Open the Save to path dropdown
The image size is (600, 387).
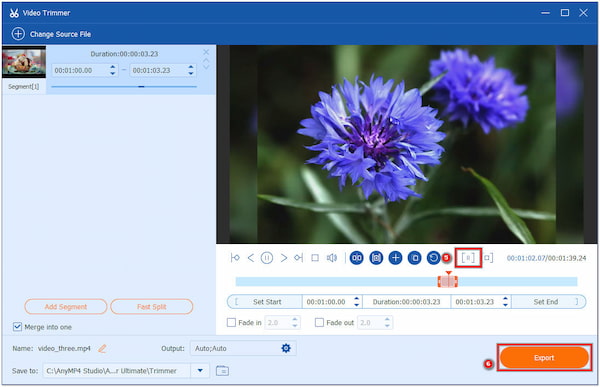click(200, 371)
